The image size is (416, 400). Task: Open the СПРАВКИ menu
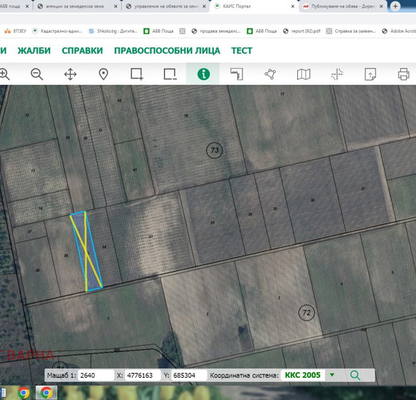(82, 51)
